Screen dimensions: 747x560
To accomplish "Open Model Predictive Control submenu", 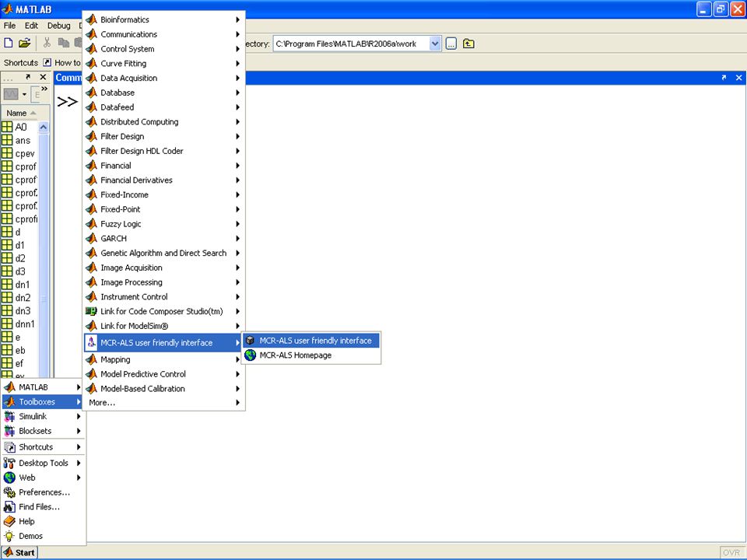I will (163, 374).
